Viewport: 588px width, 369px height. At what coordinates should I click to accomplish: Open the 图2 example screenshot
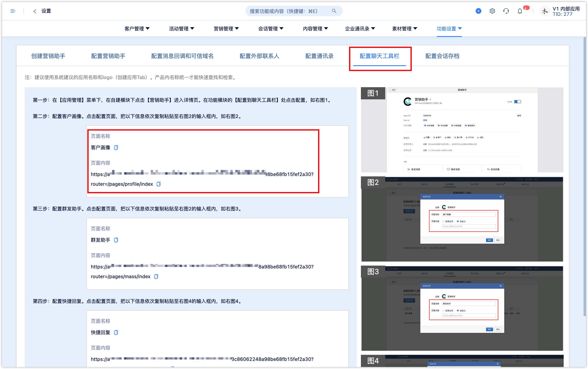(462, 219)
